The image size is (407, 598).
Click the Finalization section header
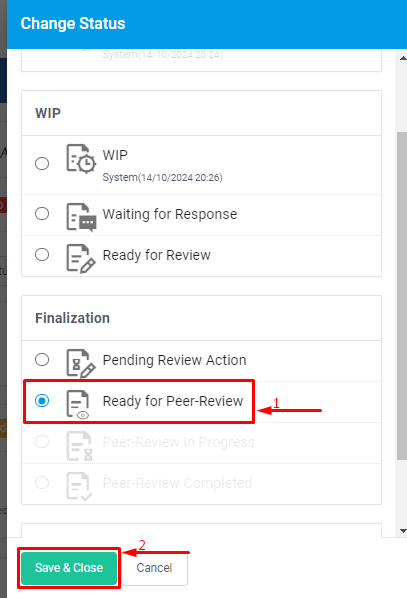pyautogui.click(x=72, y=318)
